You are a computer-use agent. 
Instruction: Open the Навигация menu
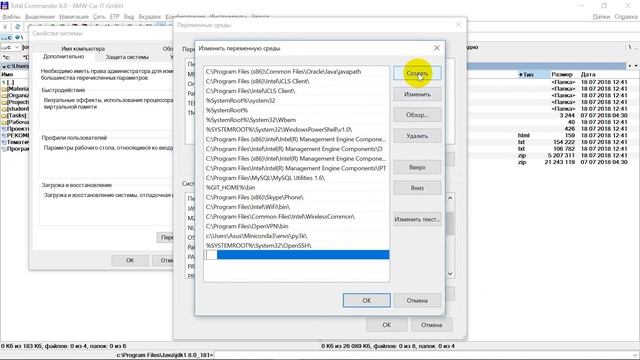(x=74, y=17)
